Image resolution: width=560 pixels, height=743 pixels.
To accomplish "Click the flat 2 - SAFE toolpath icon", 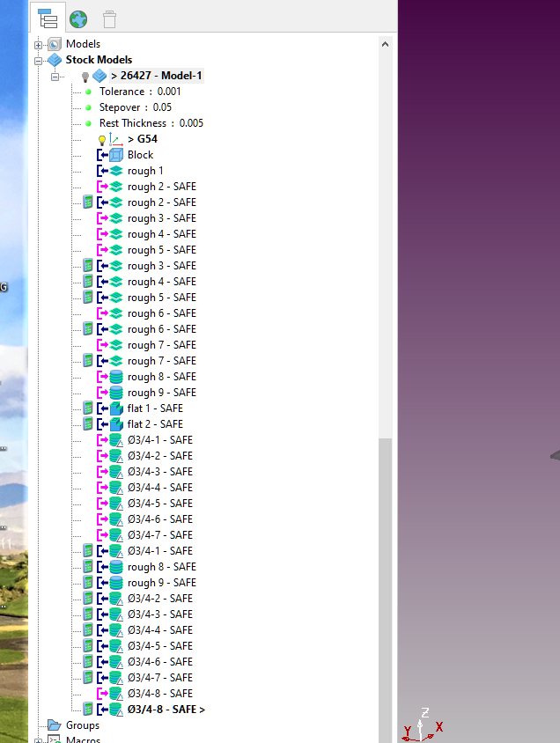I will pyautogui.click(x=116, y=424).
